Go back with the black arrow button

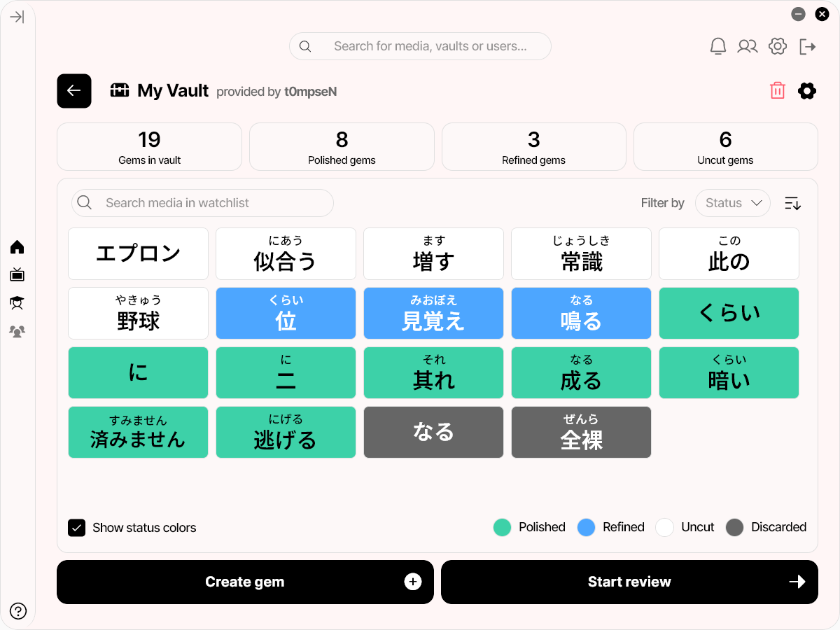(74, 91)
